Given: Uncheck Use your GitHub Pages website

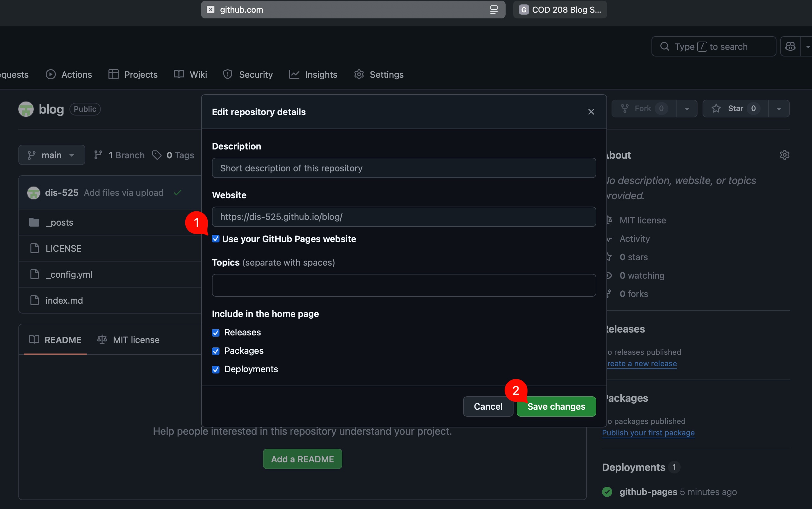Looking at the screenshot, I should (216, 239).
